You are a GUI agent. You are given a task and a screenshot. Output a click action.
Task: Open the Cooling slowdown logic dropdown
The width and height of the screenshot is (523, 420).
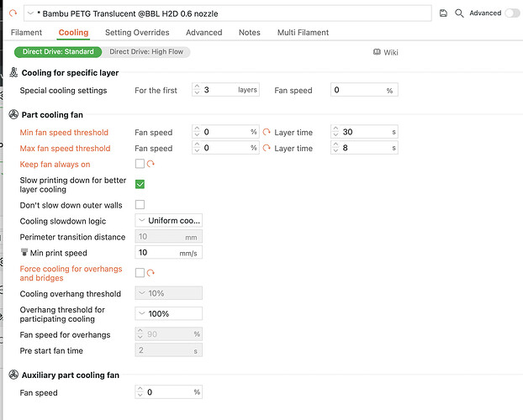coord(168,221)
